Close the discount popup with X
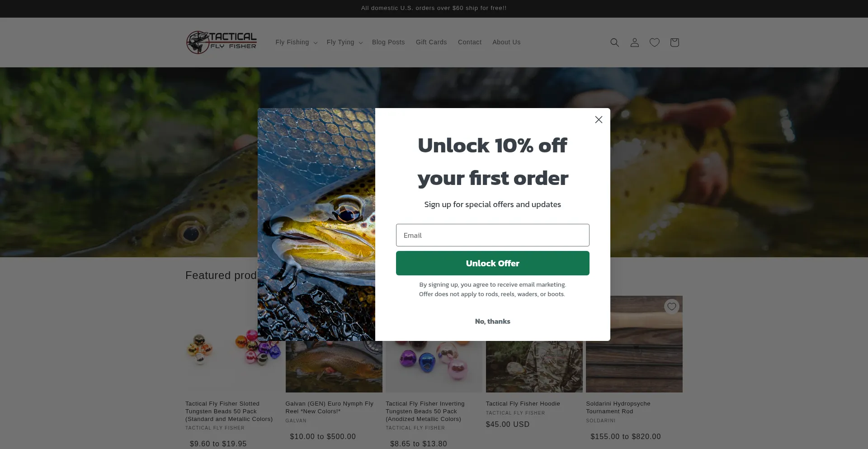This screenshot has width=868, height=449. pyautogui.click(x=599, y=120)
